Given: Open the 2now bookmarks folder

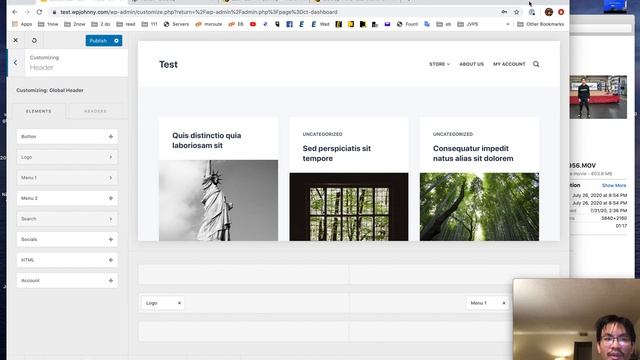Looking at the screenshot, I should point(75,24).
